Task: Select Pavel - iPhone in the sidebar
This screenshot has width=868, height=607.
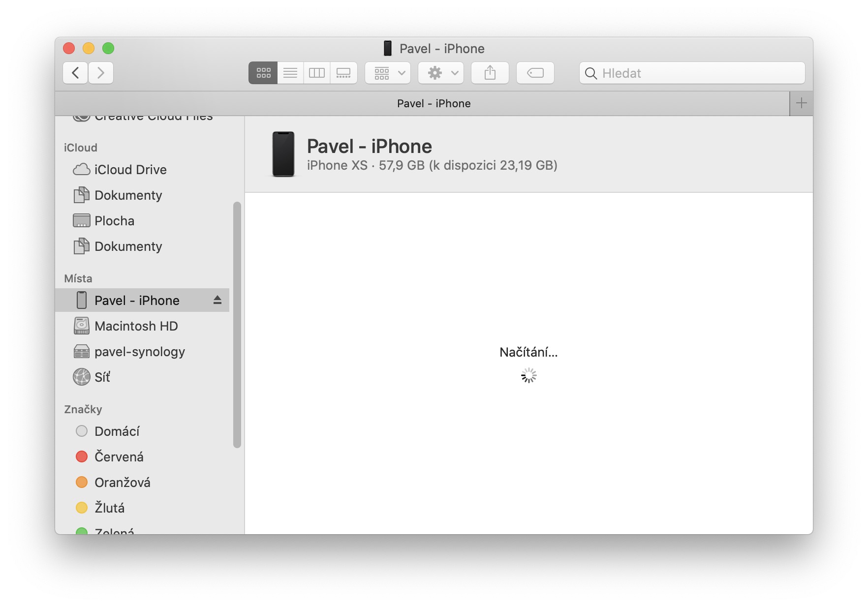Action: [142, 300]
